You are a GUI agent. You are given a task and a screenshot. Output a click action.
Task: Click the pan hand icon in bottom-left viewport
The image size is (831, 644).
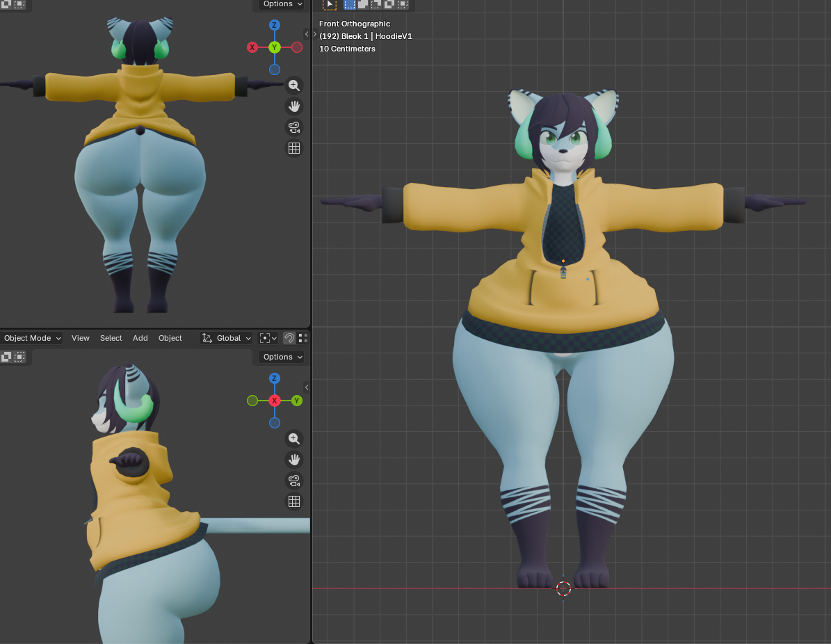tap(293, 460)
